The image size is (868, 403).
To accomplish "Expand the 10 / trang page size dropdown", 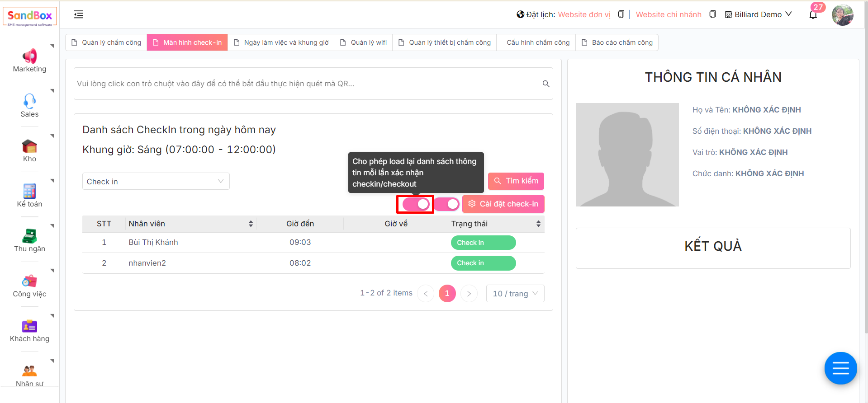I will coord(515,294).
